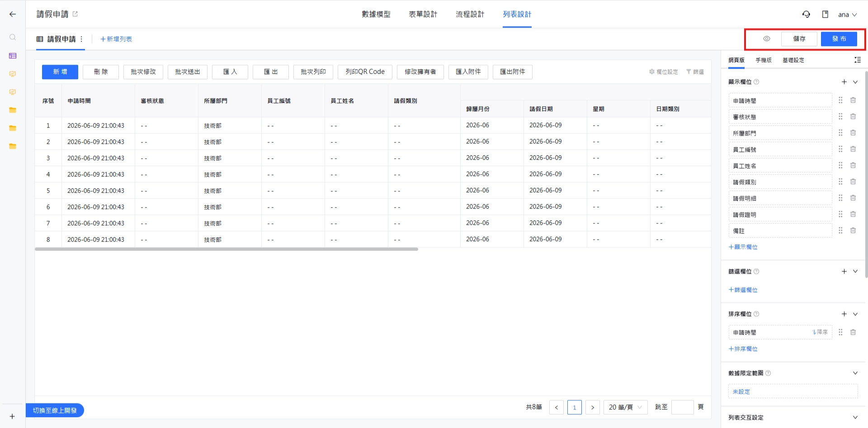Screen dimensions: 868x428
Task: Open the 篩選 filter option
Action: (695, 72)
